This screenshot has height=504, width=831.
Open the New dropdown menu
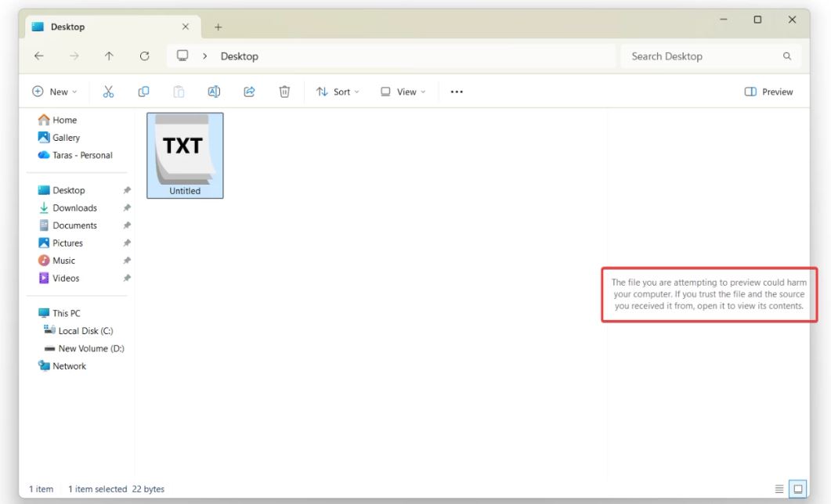click(x=55, y=92)
